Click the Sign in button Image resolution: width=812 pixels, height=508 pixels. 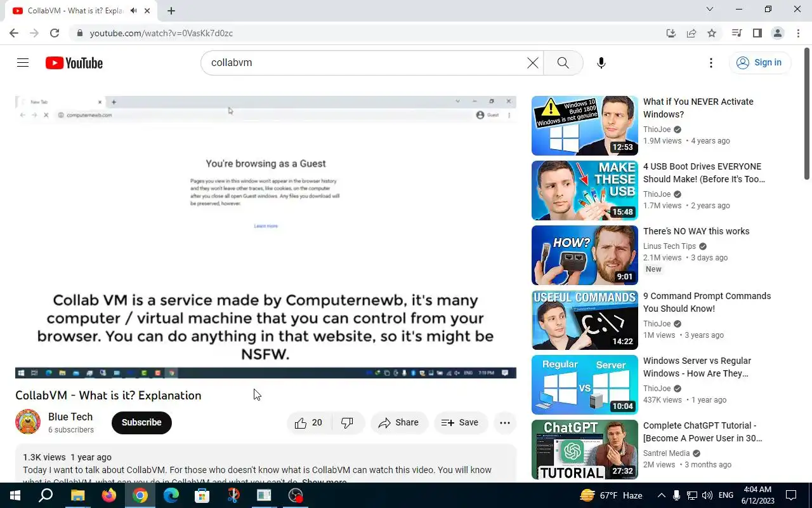759,62
